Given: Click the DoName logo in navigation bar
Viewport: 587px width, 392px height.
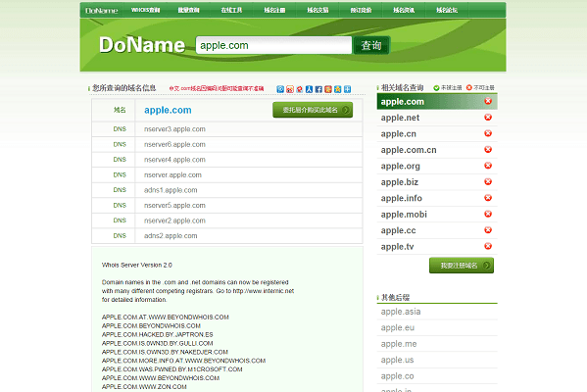Looking at the screenshot, I should point(102,11).
